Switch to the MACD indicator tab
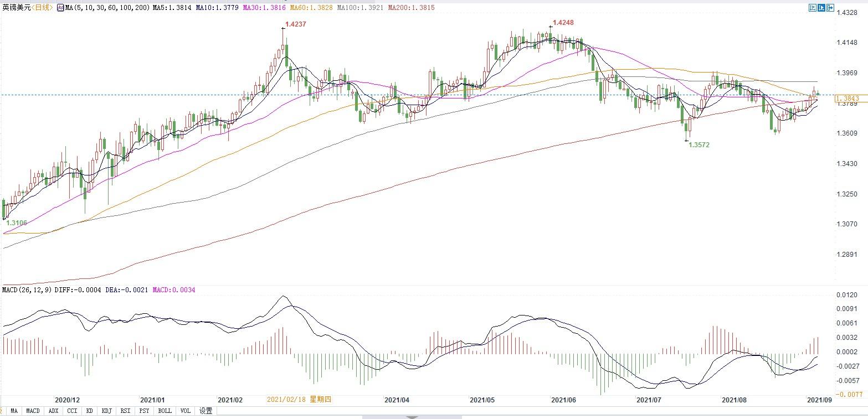 [x=33, y=411]
